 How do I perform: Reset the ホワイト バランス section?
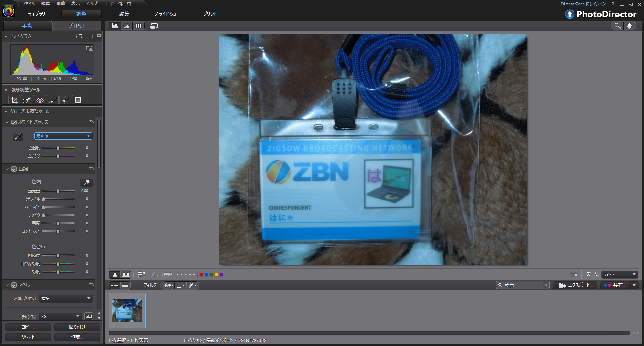(91, 122)
